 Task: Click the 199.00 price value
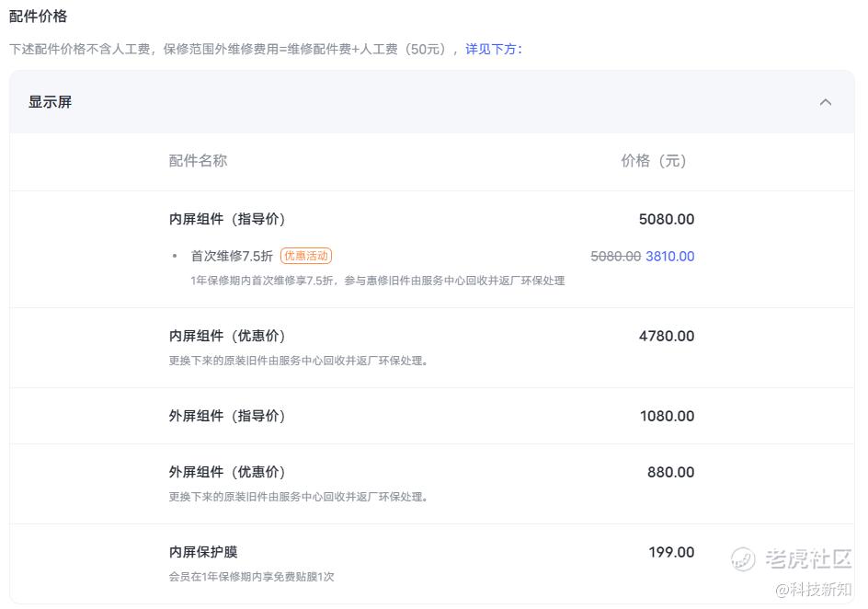coord(671,552)
